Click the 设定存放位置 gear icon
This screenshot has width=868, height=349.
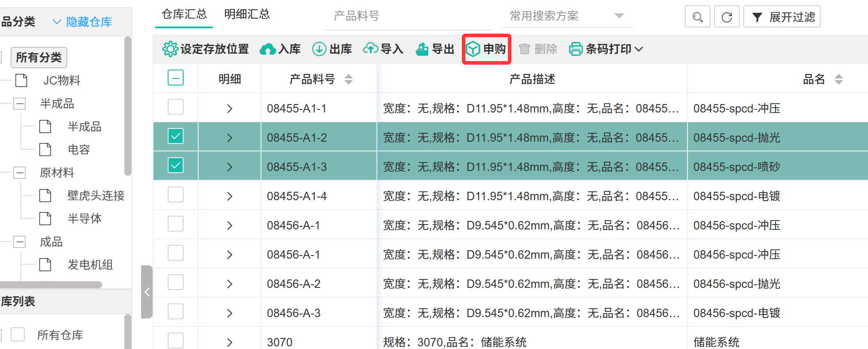pos(170,49)
